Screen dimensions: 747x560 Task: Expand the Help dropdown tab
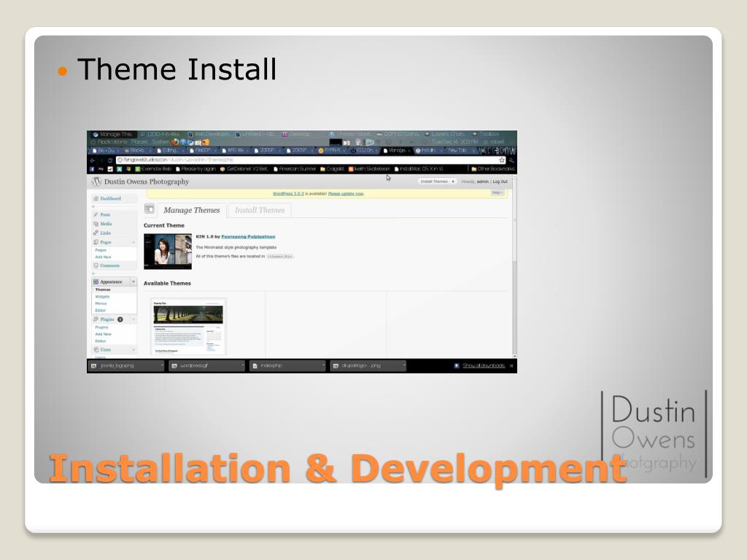[x=498, y=192]
